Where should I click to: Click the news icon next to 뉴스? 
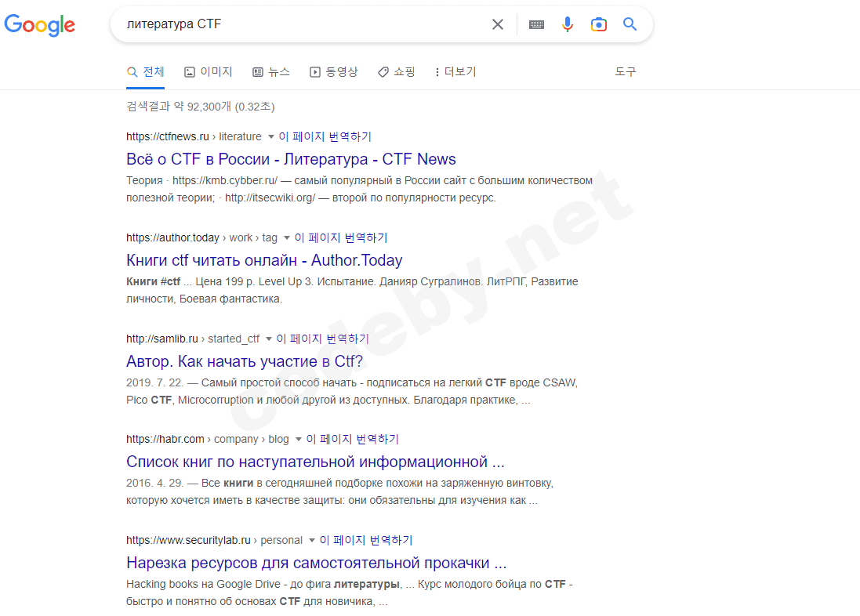point(259,71)
